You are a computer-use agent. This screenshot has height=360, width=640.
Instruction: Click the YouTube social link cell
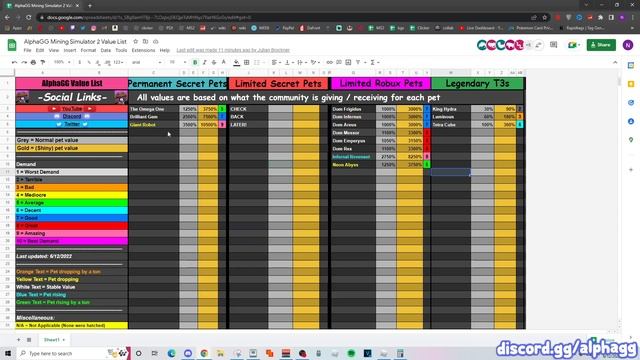pos(72,109)
